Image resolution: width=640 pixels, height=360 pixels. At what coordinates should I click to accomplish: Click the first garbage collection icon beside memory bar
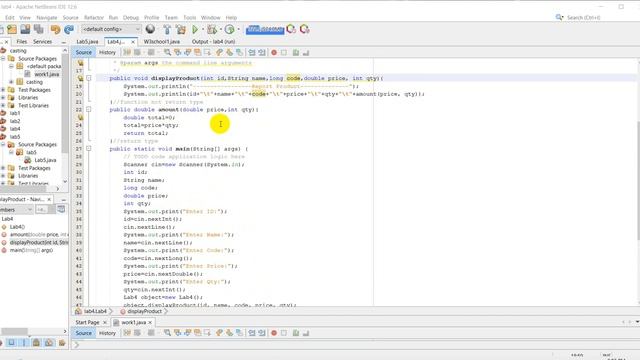[291, 29]
